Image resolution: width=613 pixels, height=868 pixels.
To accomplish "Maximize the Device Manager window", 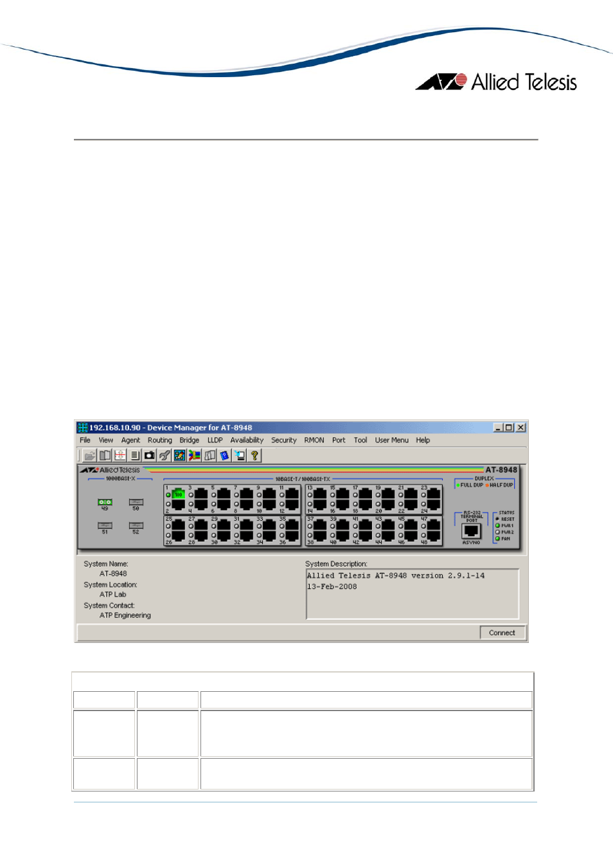I will point(509,428).
